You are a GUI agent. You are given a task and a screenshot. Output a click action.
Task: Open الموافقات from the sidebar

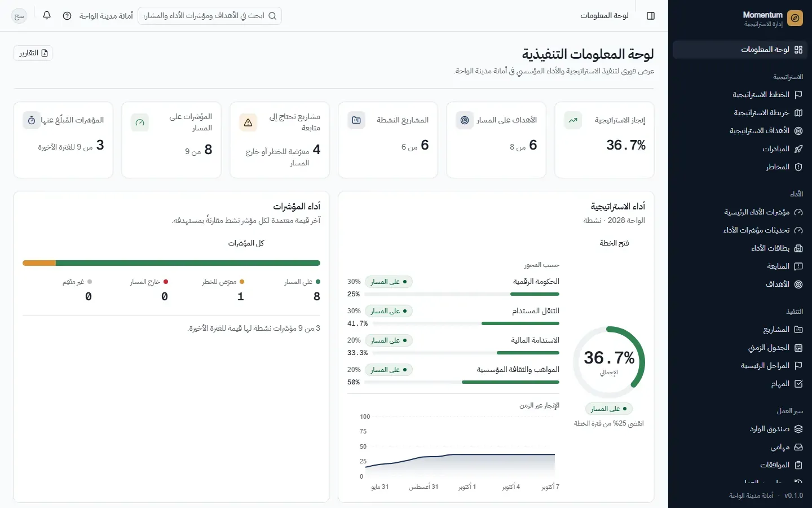tap(740, 465)
